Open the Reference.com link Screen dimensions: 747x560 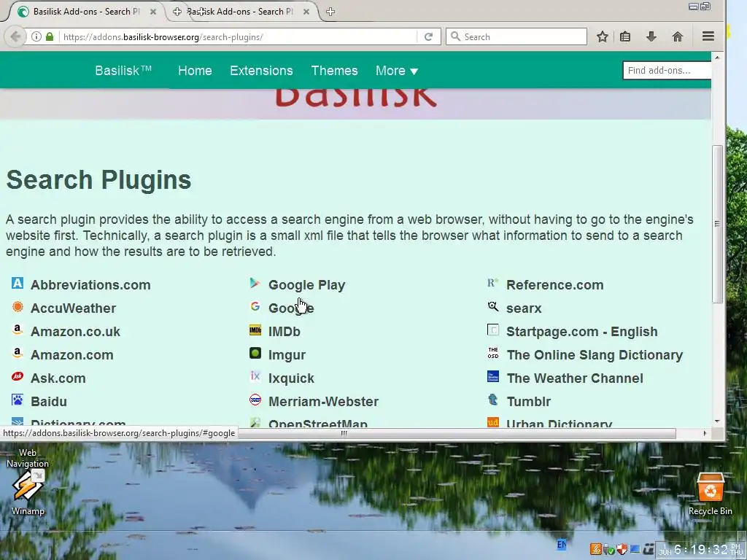554,285
